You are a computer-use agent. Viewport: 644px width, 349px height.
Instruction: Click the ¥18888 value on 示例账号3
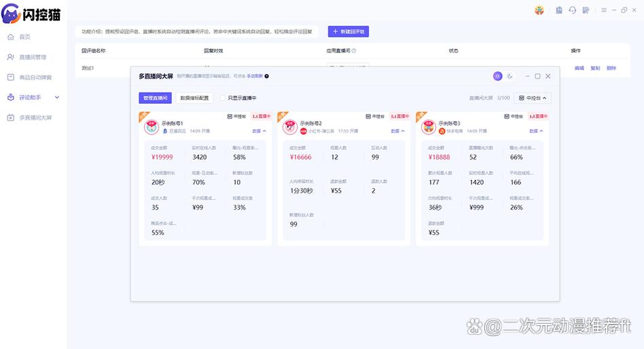click(x=439, y=158)
